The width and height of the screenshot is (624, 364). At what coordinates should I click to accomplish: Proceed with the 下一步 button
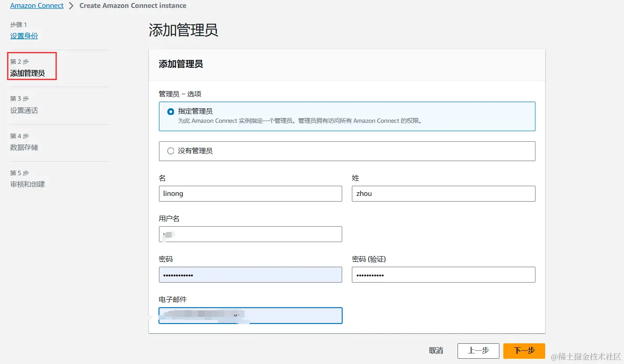coord(524,351)
